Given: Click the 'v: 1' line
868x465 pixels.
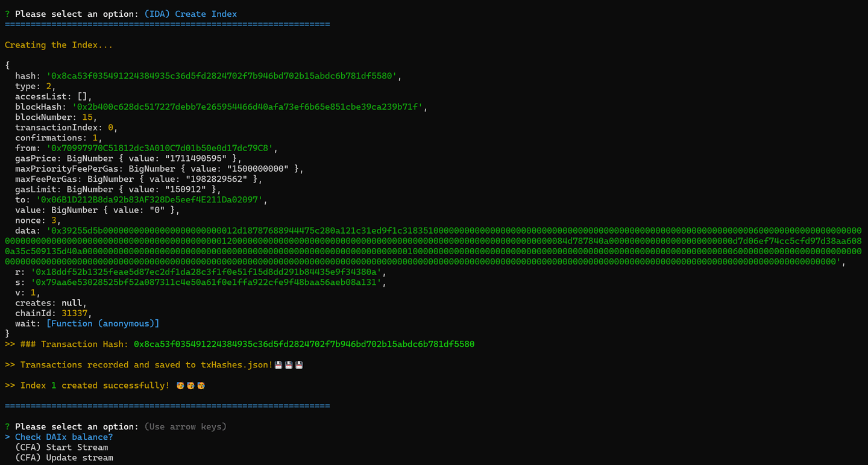Looking at the screenshot, I should 28,293.
